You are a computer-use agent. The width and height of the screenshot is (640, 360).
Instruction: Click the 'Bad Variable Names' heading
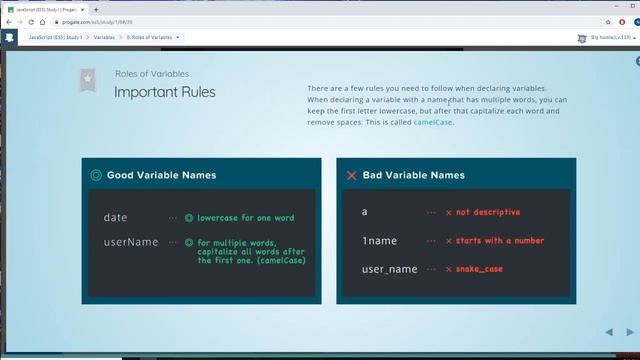coord(413,175)
